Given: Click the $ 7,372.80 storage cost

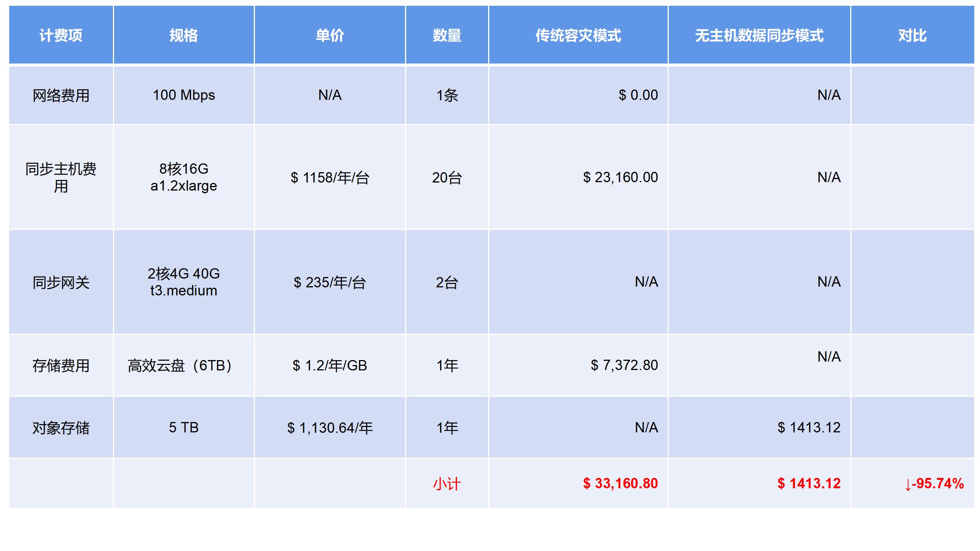Looking at the screenshot, I should tap(624, 365).
